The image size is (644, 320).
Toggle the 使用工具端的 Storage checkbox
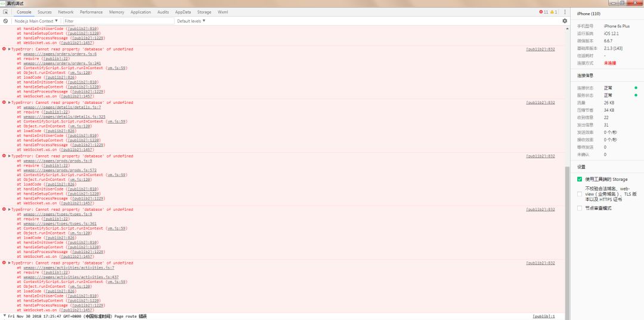click(x=580, y=179)
